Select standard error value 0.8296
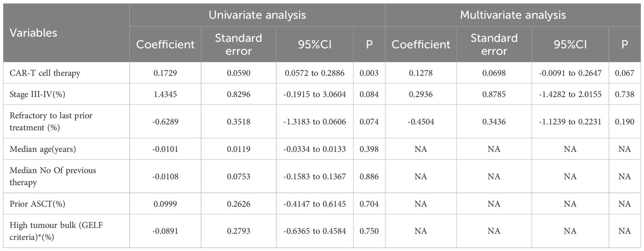 click(238, 94)
